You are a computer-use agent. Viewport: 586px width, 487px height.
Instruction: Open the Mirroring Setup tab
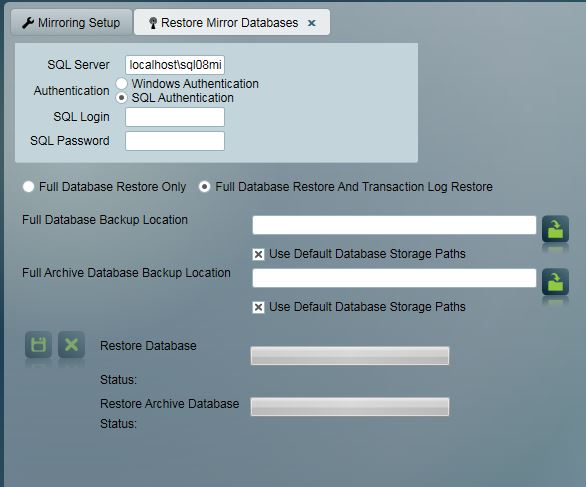coord(71,22)
